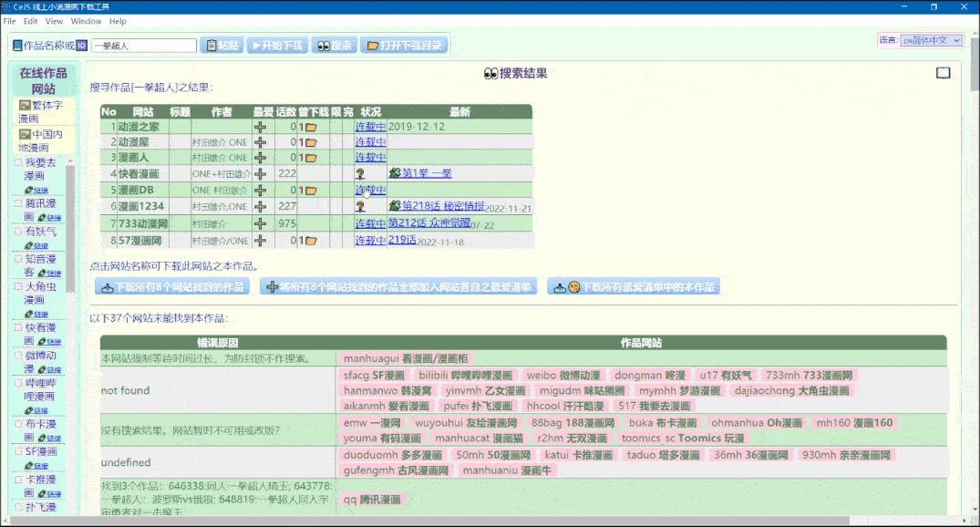Open the Edit menu

(31, 21)
